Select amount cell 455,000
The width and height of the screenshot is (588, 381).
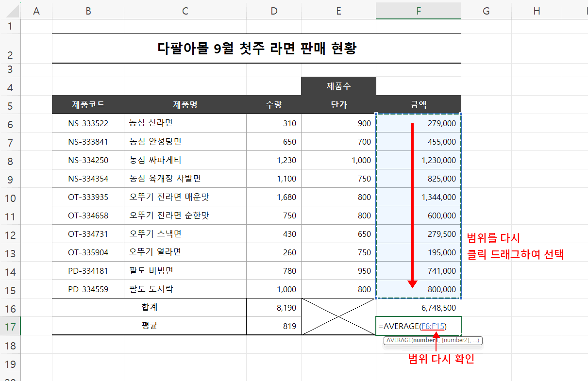(x=419, y=142)
